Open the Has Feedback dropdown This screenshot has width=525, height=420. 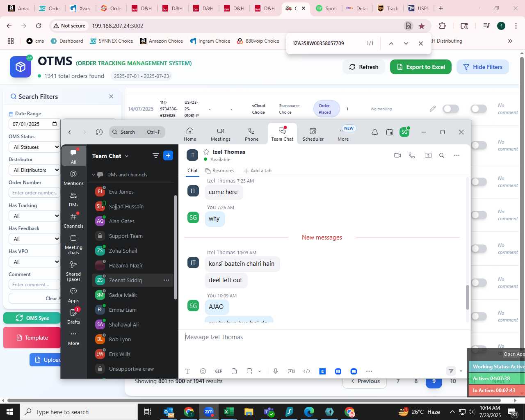tap(34, 239)
